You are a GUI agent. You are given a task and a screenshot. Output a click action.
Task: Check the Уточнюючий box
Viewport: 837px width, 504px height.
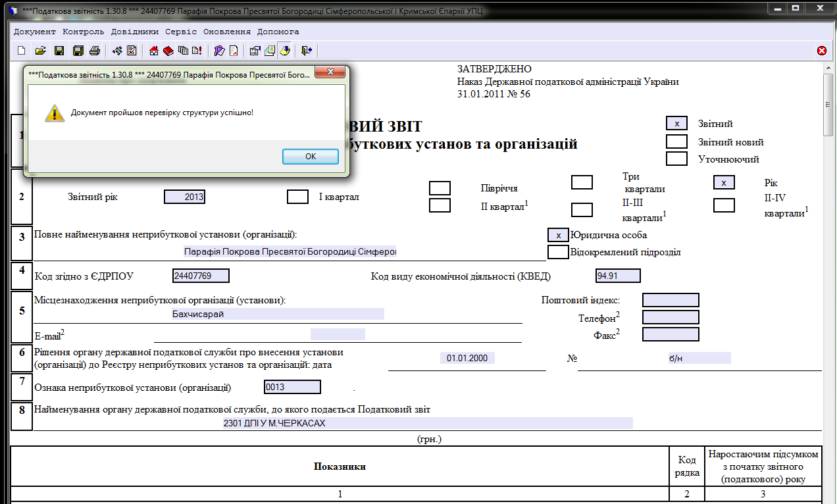(x=676, y=159)
